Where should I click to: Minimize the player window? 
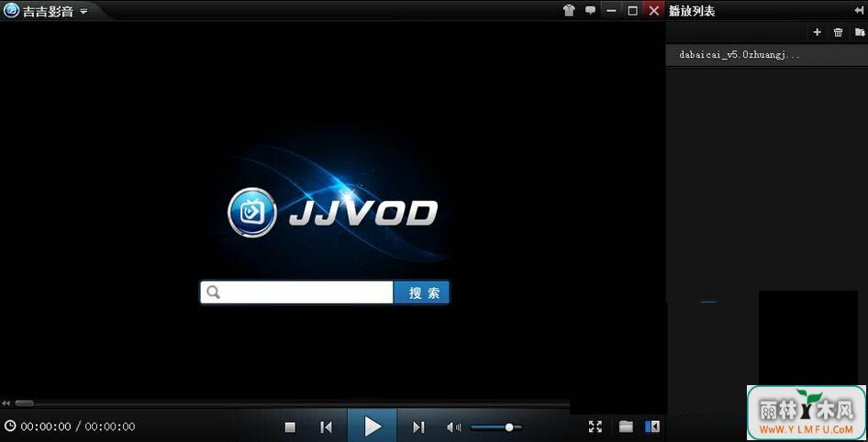pos(611,10)
